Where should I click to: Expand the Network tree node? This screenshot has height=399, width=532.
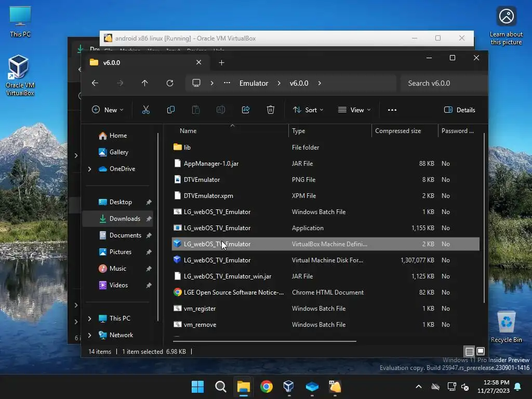[x=89, y=335]
